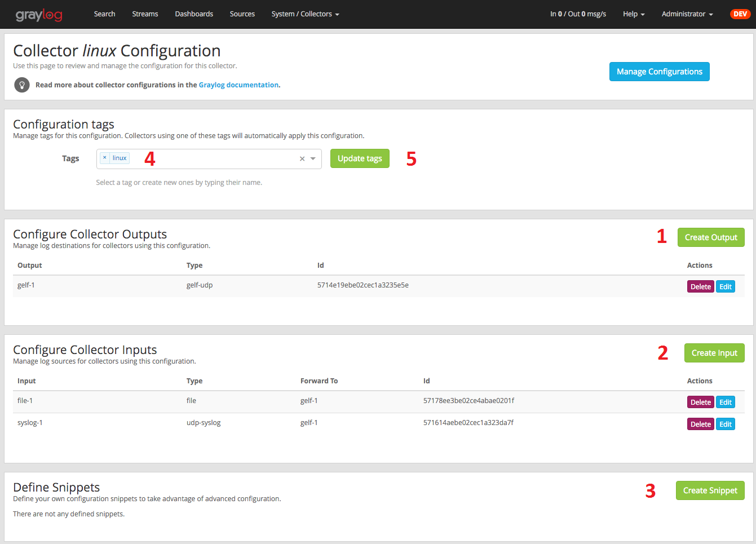Open the System / Collectors menu
756x544 pixels.
[x=305, y=14]
